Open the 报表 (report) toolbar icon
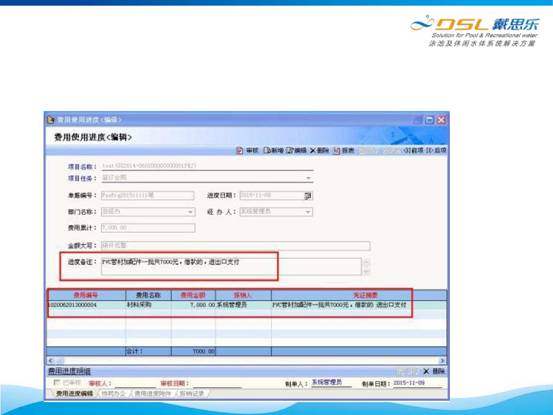This screenshot has height=415, width=553. [x=343, y=151]
